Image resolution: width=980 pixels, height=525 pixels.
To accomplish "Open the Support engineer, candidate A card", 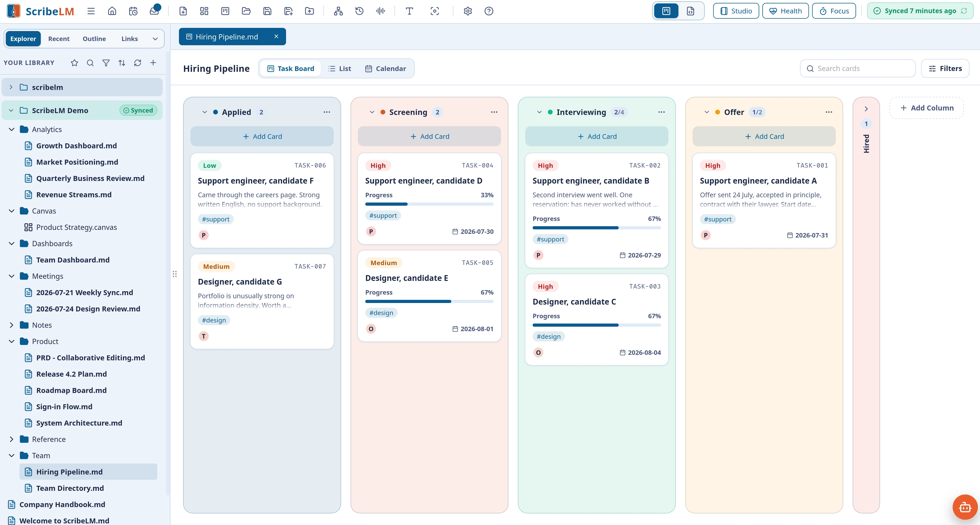I will [x=764, y=201].
